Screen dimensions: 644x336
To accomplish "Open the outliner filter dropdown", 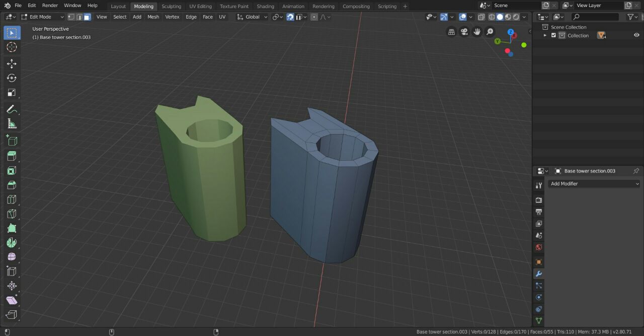I will coord(632,17).
